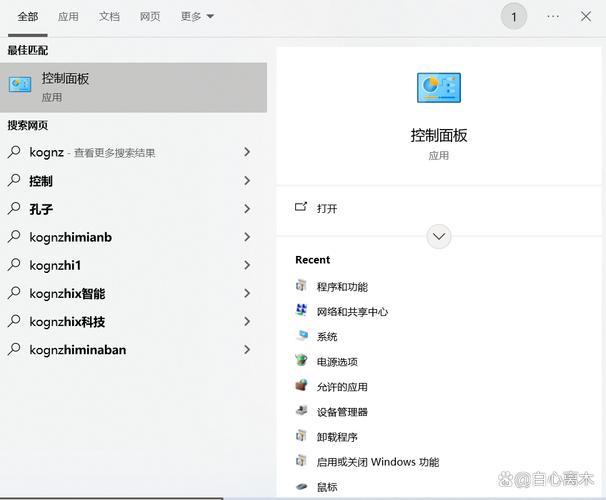Click search magnifier icon beside 控制

14,180
